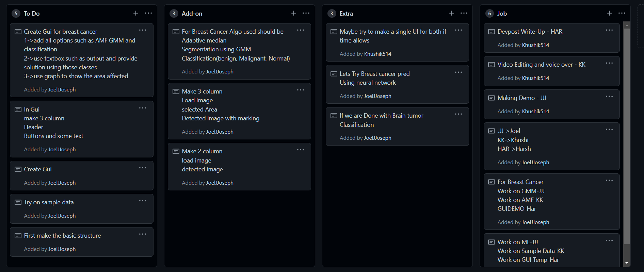Click note icon on Making Demo - JJJ card
The image size is (644, 272).
[492, 98]
